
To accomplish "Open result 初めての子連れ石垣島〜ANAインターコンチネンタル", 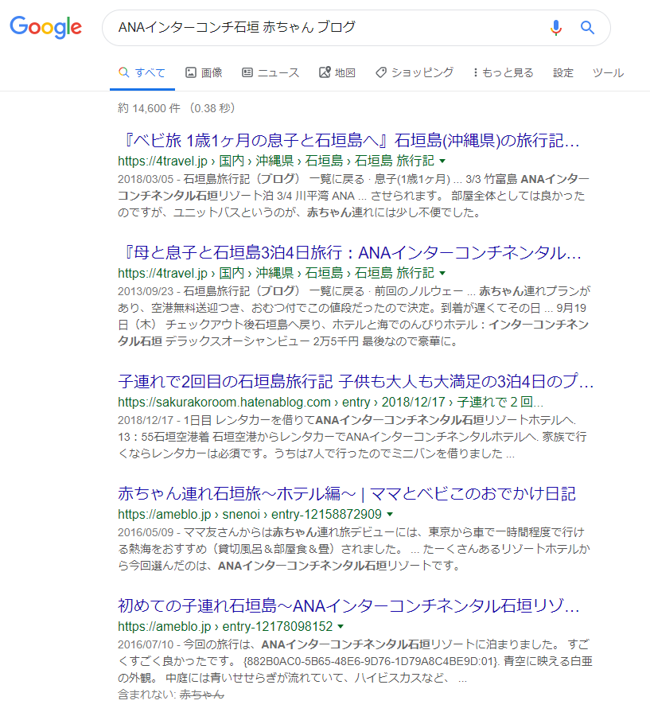I will (x=348, y=606).
